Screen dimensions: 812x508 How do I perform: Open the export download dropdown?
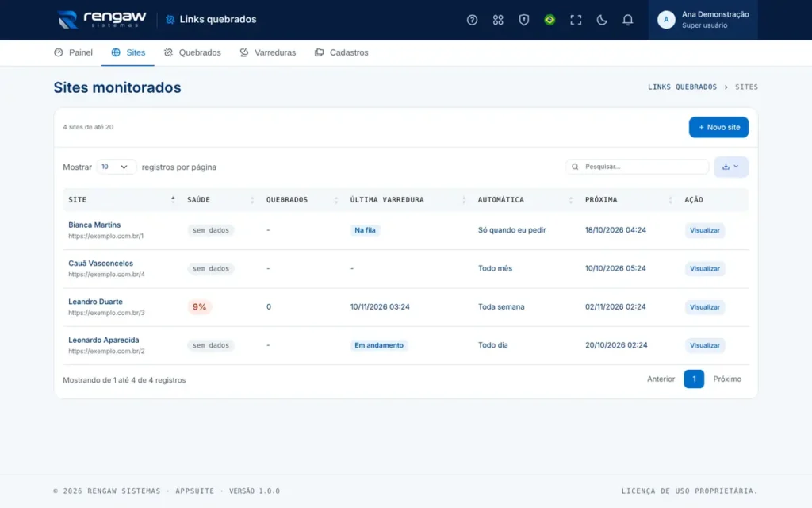730,167
